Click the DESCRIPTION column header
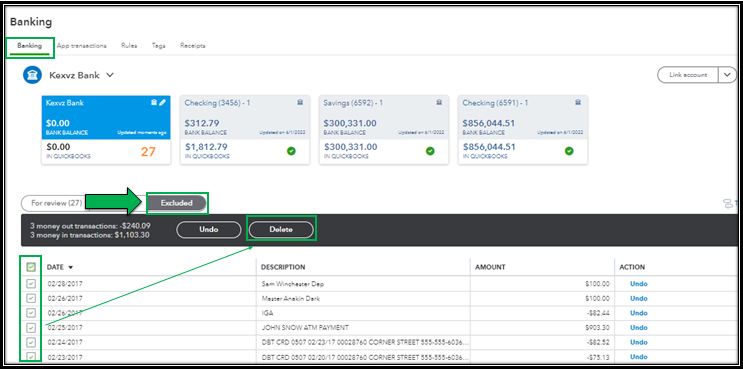This screenshot has height=370, width=743. pos(283,267)
